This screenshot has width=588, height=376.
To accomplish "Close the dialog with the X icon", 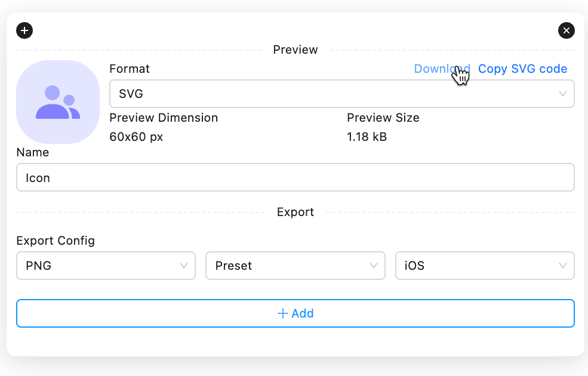I will [x=567, y=30].
